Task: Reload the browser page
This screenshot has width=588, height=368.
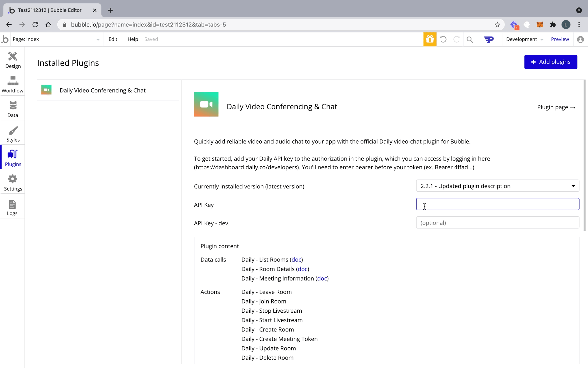Action: pyautogui.click(x=35, y=25)
